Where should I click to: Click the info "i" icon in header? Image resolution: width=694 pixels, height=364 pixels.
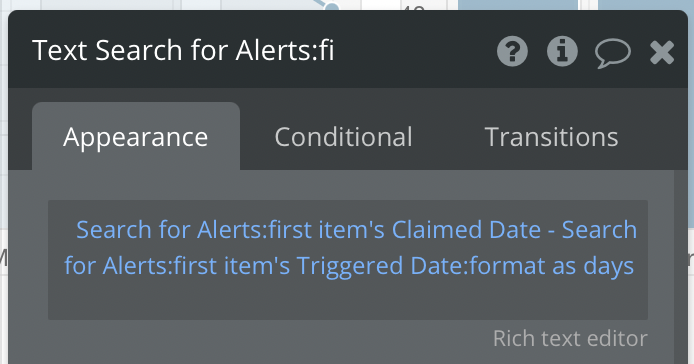(562, 51)
